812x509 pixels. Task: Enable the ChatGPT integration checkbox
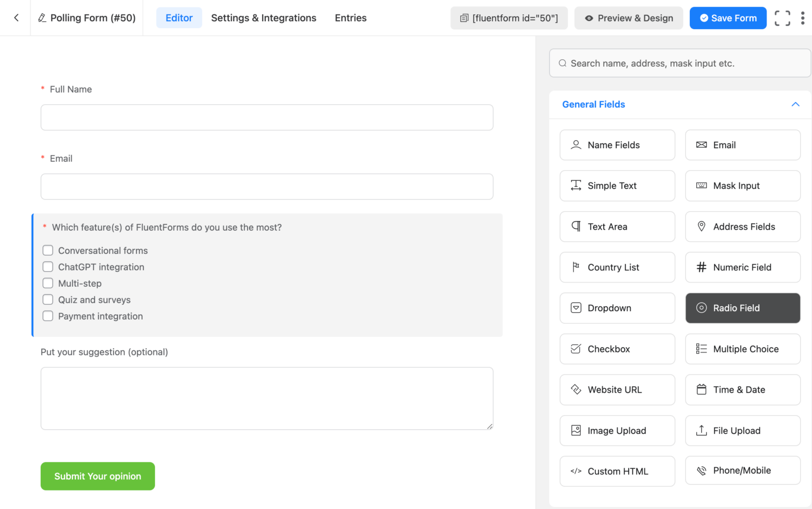click(x=48, y=267)
